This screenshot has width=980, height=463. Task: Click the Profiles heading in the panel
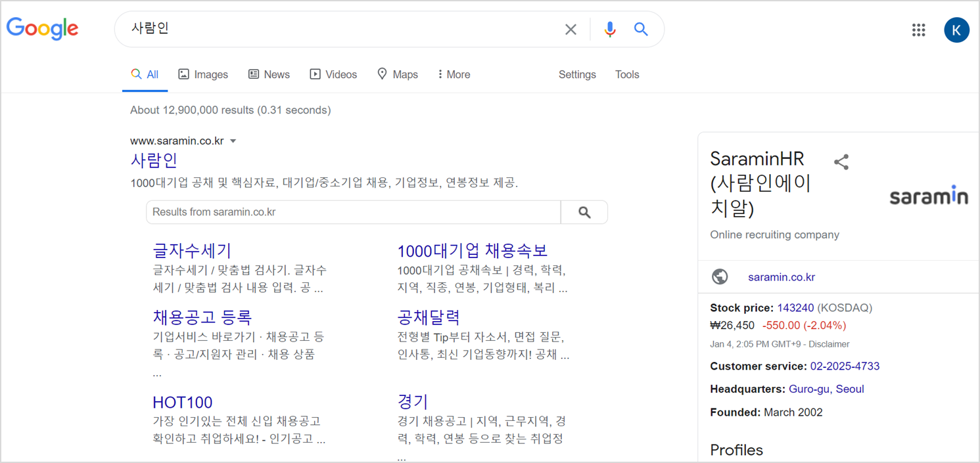tap(736, 450)
